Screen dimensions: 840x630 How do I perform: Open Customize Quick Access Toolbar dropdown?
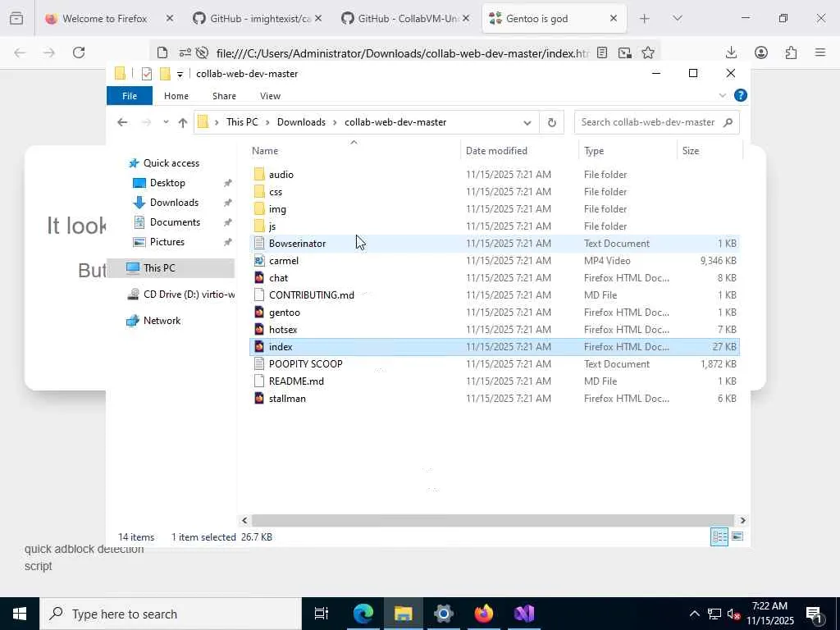[180, 75]
